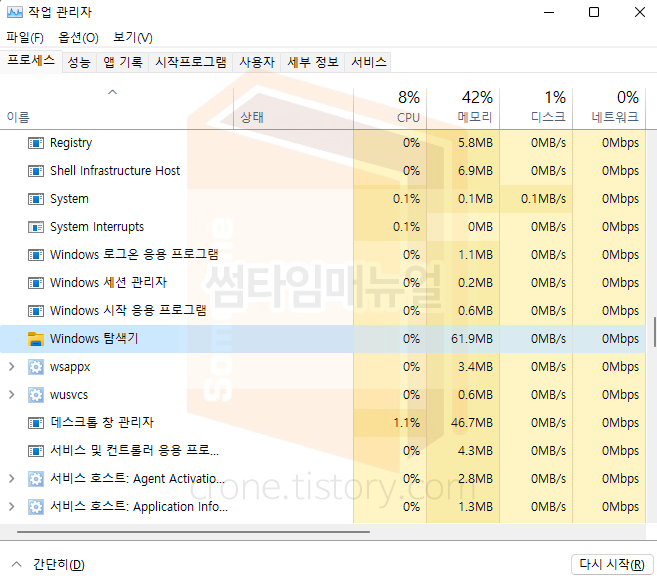The width and height of the screenshot is (657, 579).
Task: Select the System Interrupts row name
Action: coord(97,227)
